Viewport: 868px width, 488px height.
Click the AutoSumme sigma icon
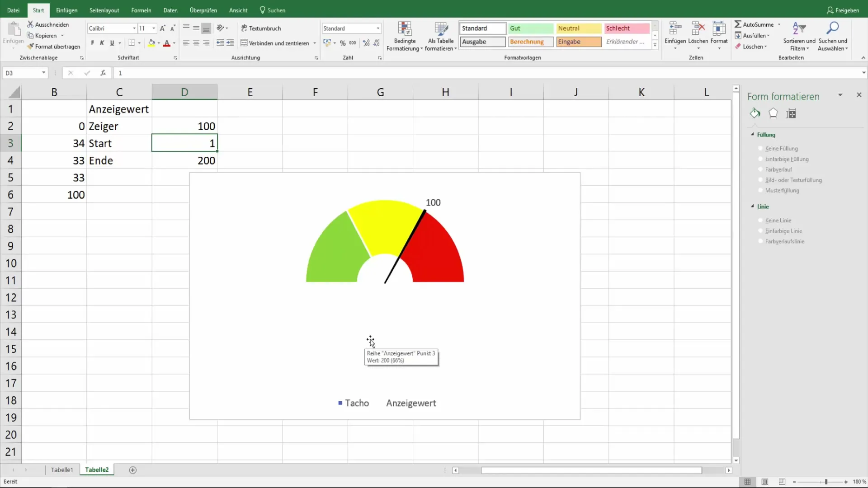pos(738,24)
